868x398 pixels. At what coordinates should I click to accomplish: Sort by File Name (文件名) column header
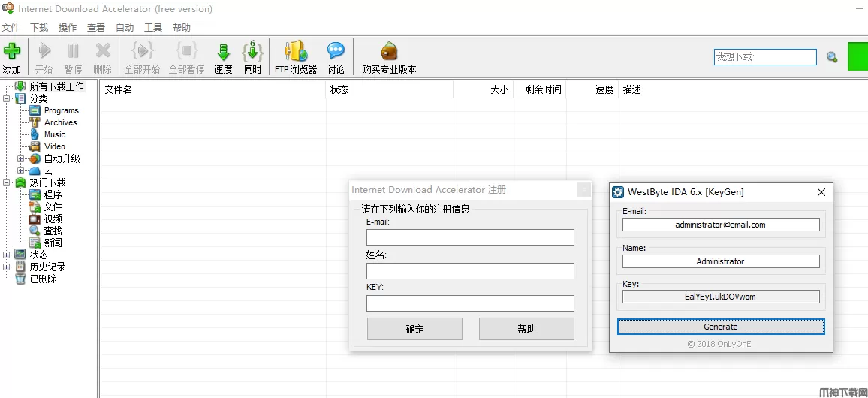(x=212, y=89)
